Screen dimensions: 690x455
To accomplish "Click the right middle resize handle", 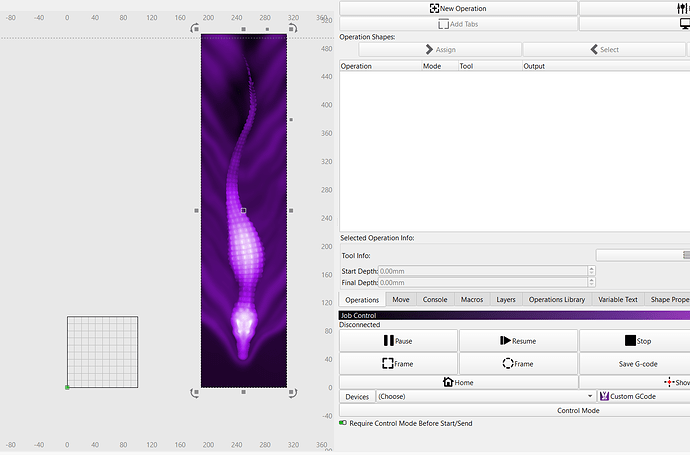I will tap(291, 211).
